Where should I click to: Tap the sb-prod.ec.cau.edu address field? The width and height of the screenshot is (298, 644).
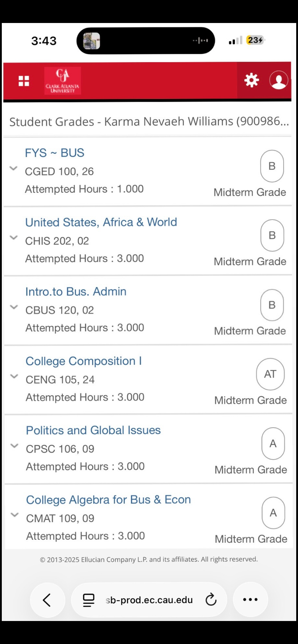(x=149, y=600)
